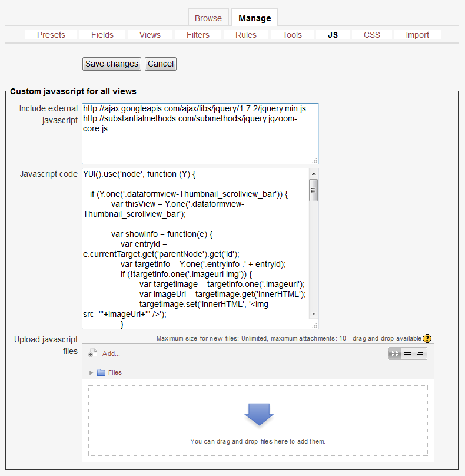Screen dimensions: 465x476
Task: Expand the Files folder tree arrow
Action: pos(91,372)
